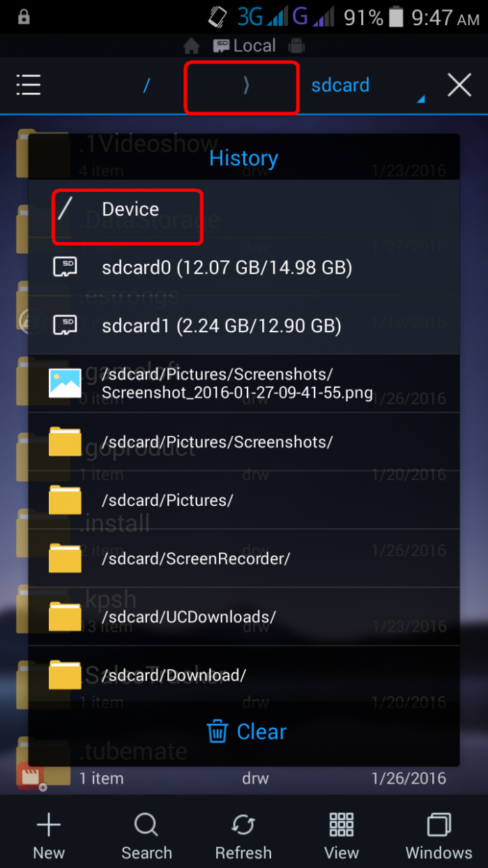Screen dimensions: 488x868
Task: Open Search with the magnifier icon
Action: tap(146, 826)
